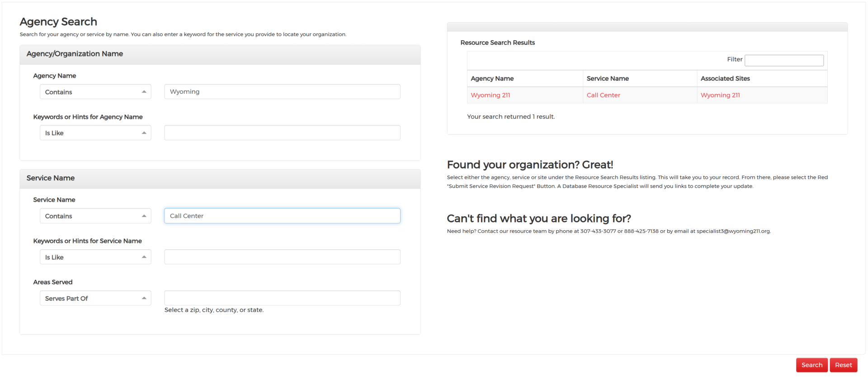Click the Keywords or Hints for Service Name input
Image resolution: width=868 pixels, height=384 pixels.
(282, 257)
